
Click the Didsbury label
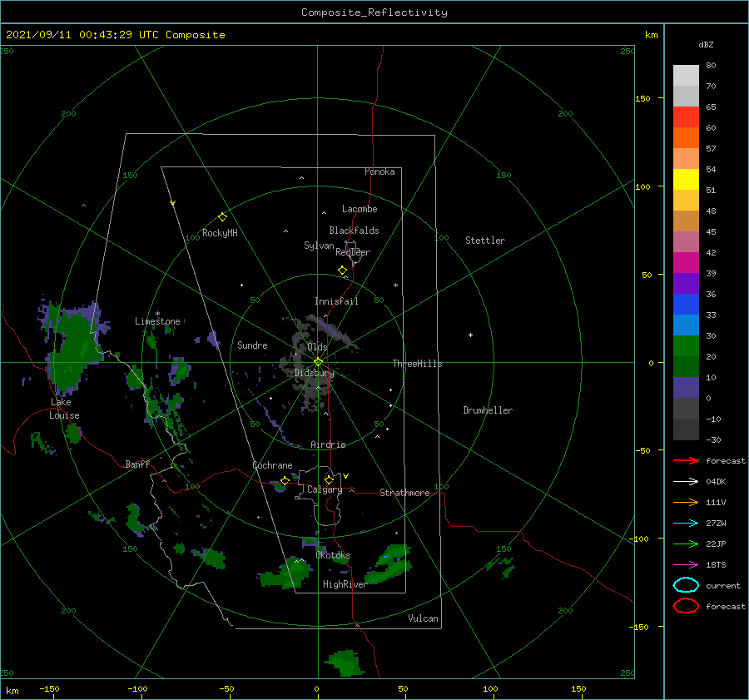(315, 373)
